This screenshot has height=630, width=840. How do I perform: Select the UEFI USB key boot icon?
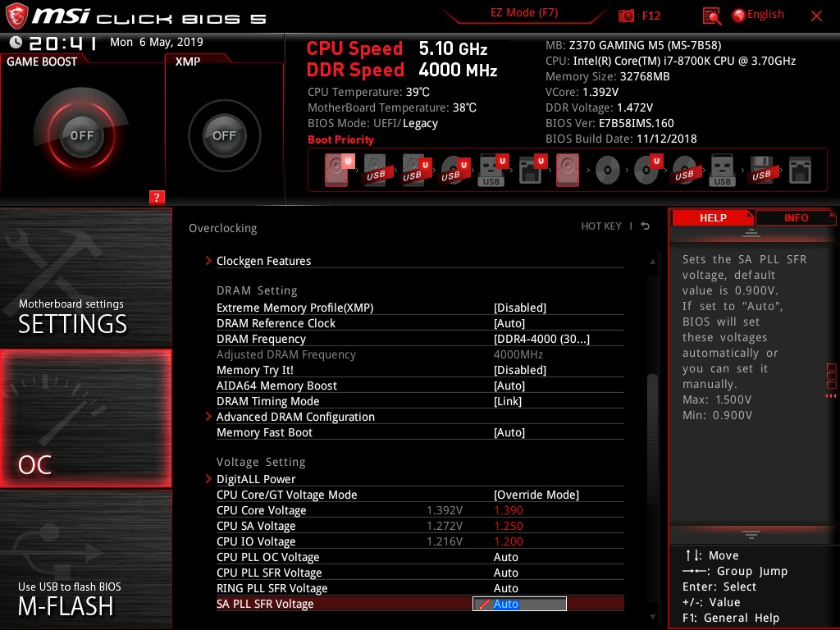tap(492, 171)
